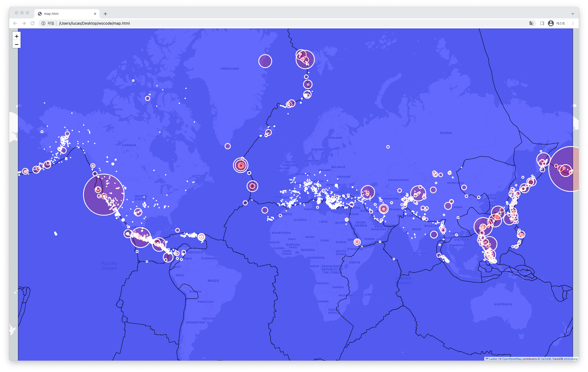Open the CartoDB attributions link
Viewport: 588px width, 372px height.
pyautogui.click(x=570, y=359)
